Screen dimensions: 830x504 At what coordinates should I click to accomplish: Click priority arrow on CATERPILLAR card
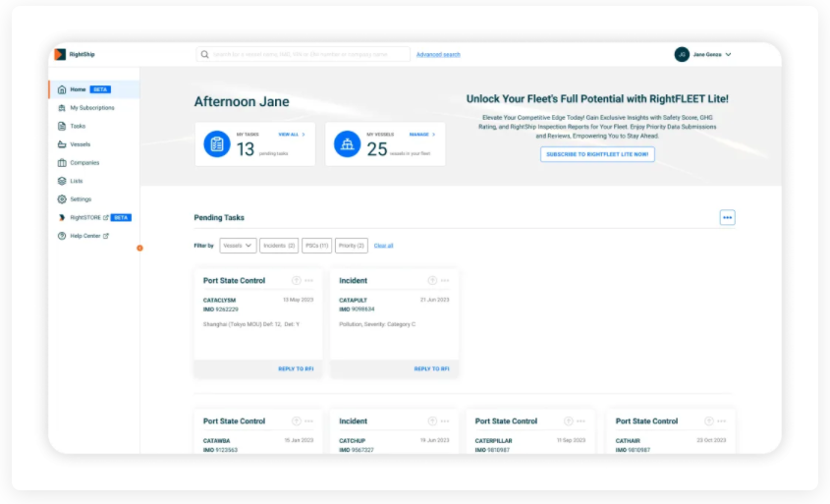click(x=569, y=421)
